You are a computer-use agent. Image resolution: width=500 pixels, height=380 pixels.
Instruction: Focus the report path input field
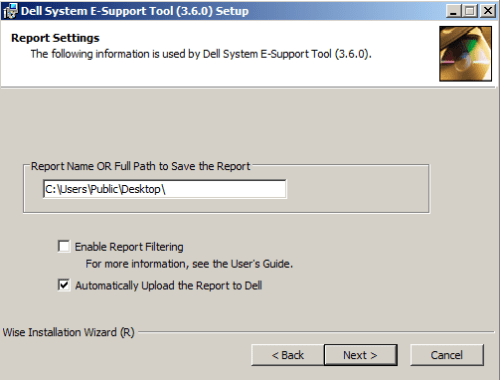pos(165,189)
